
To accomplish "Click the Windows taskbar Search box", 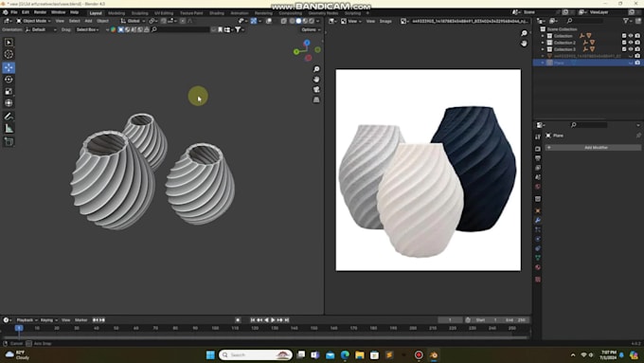I will coord(256,354).
